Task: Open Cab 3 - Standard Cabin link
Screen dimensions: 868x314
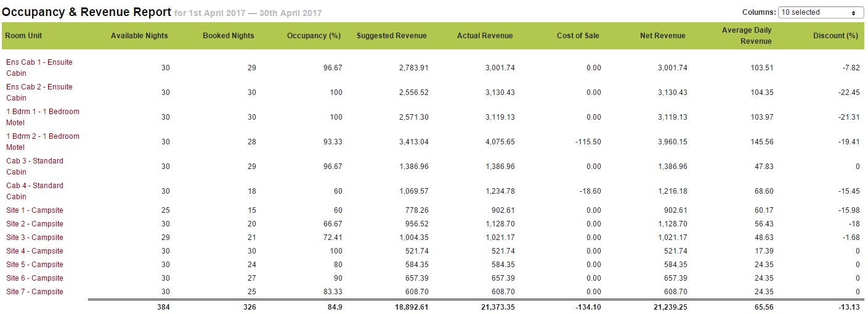Action: coord(34,167)
